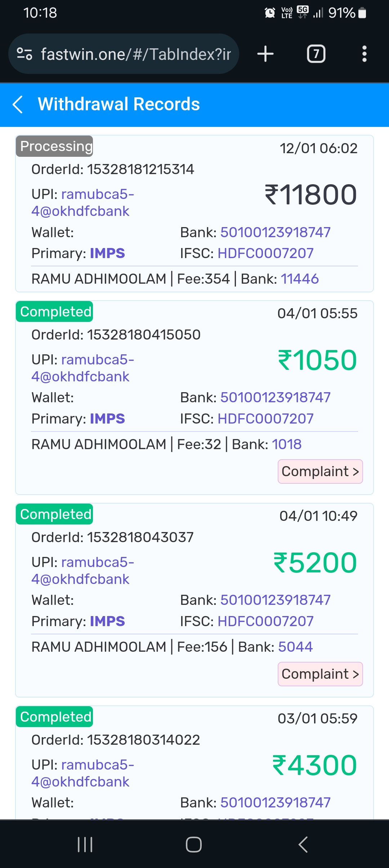The width and height of the screenshot is (389, 868).
Task: Tap the site settings icon in address bar
Action: [24, 54]
